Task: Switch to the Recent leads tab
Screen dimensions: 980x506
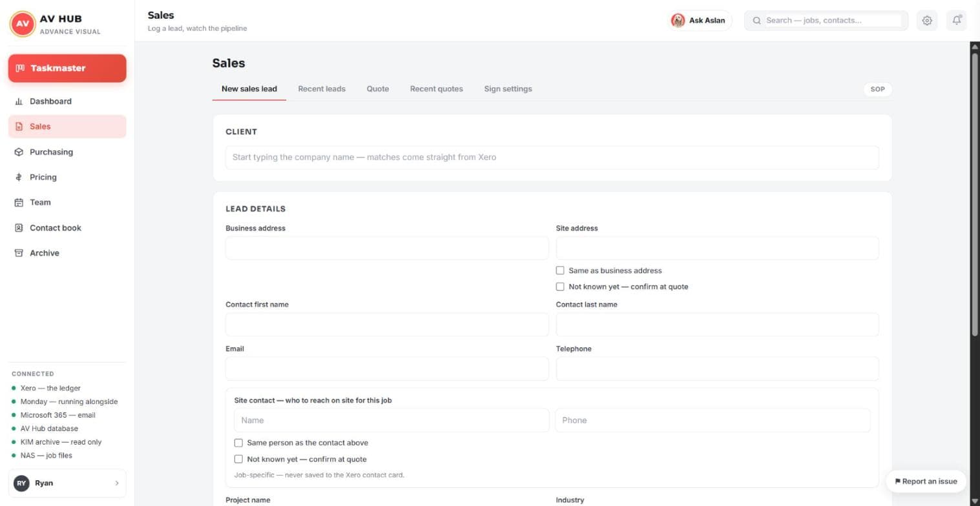Action: pyautogui.click(x=322, y=89)
